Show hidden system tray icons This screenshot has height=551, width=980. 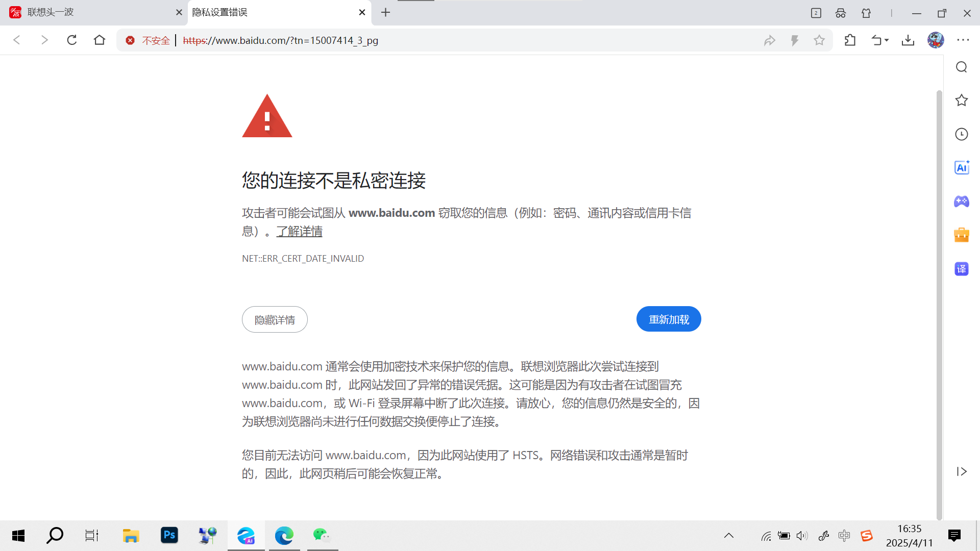pos(729,536)
